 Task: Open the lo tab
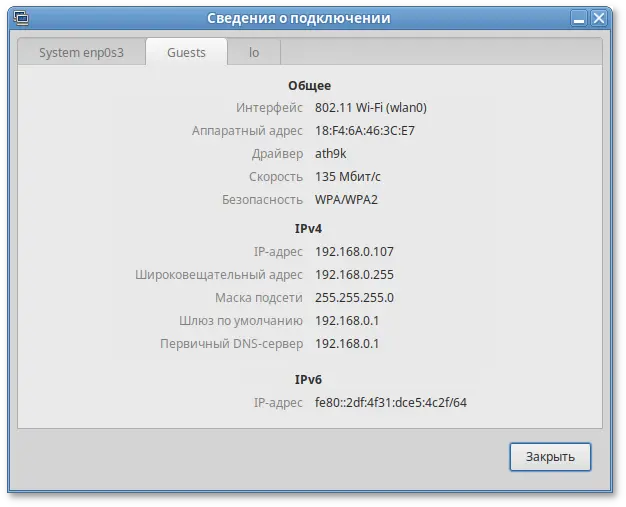[254, 53]
